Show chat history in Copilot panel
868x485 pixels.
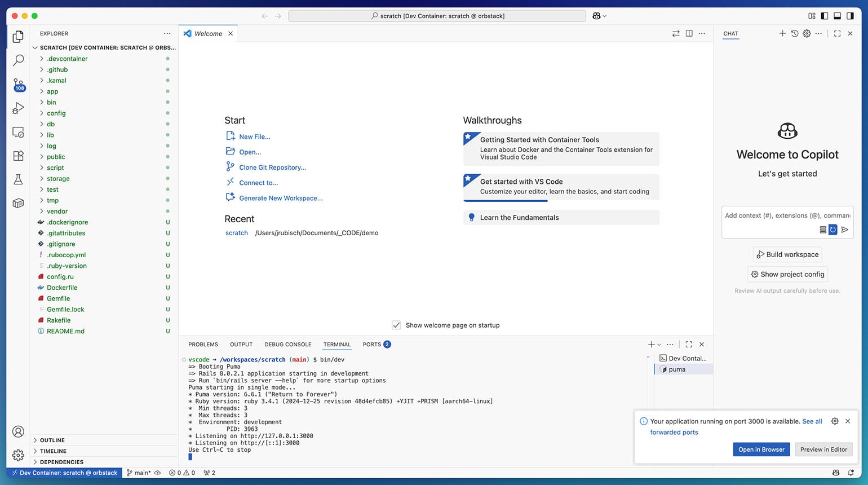click(x=794, y=34)
